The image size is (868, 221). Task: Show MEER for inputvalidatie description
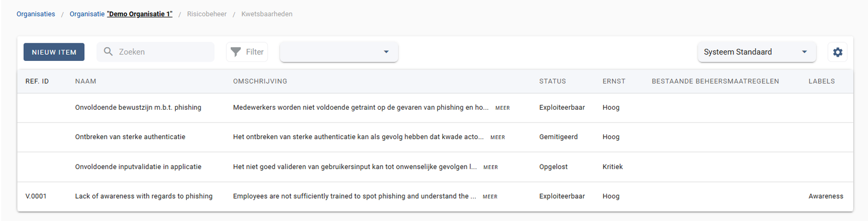point(490,167)
